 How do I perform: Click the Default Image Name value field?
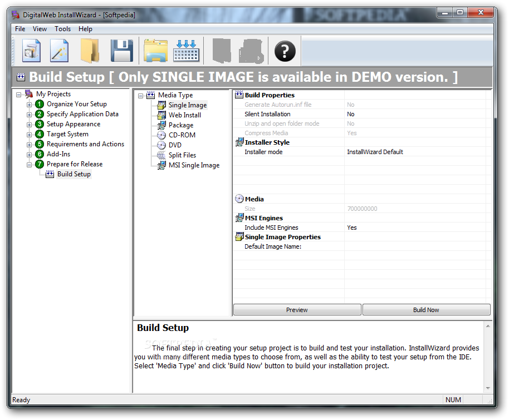click(415, 246)
